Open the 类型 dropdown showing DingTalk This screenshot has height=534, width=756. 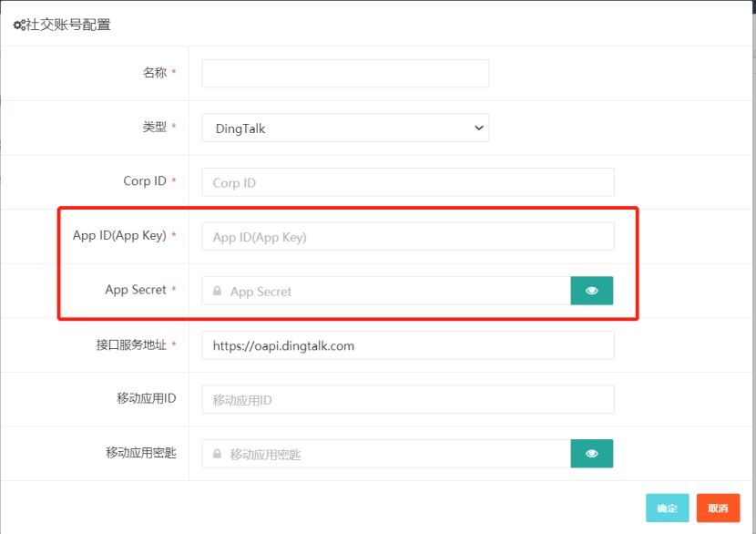pyautogui.click(x=344, y=128)
